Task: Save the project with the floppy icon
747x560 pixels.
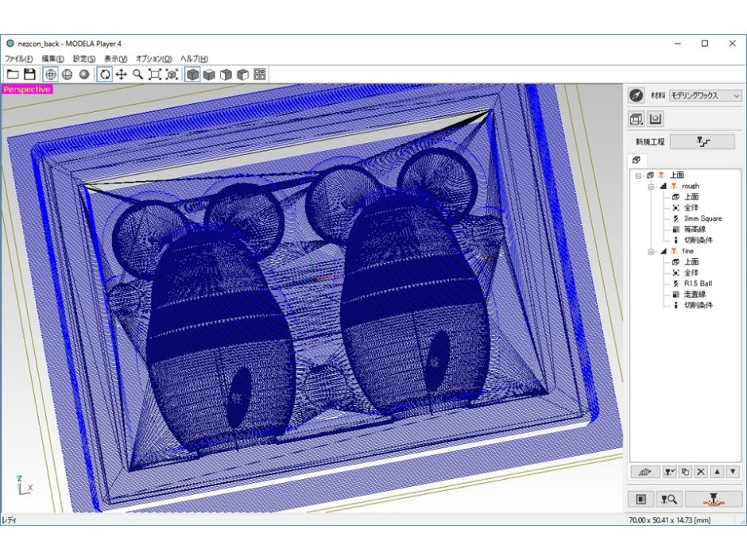Action: pos(29,75)
